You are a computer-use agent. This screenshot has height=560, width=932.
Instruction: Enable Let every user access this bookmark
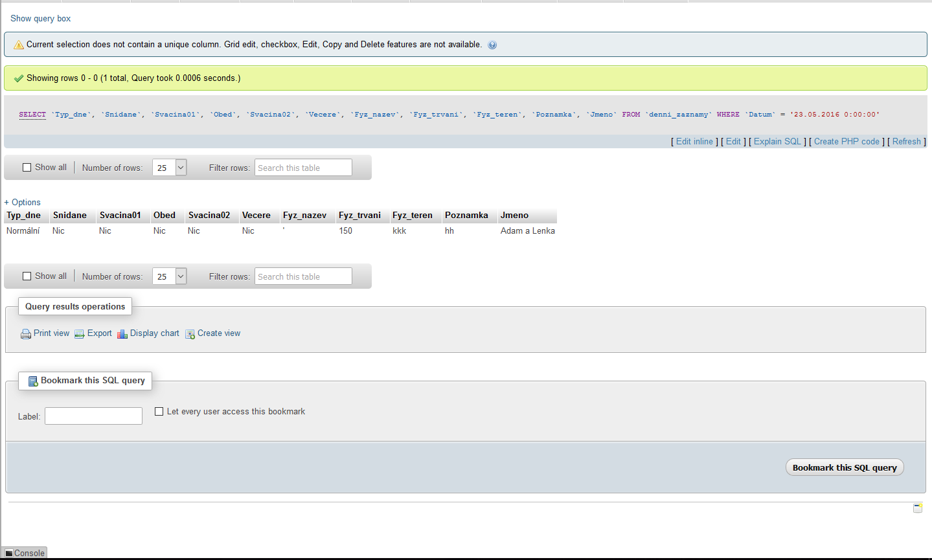point(159,412)
